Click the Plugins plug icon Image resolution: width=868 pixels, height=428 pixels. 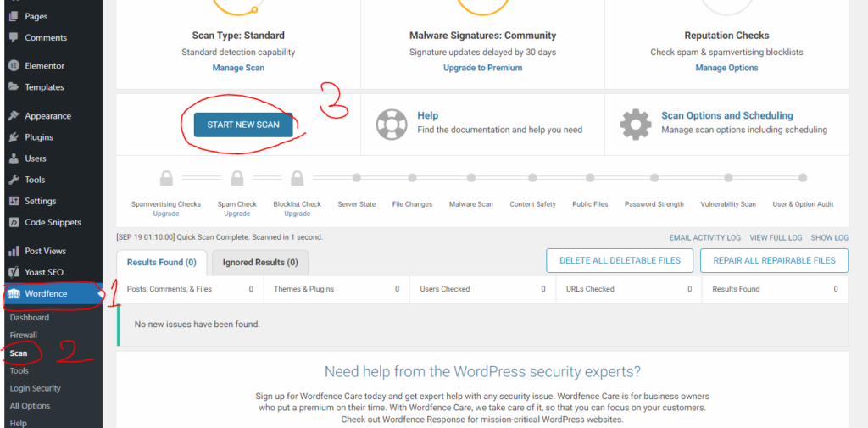click(14, 136)
